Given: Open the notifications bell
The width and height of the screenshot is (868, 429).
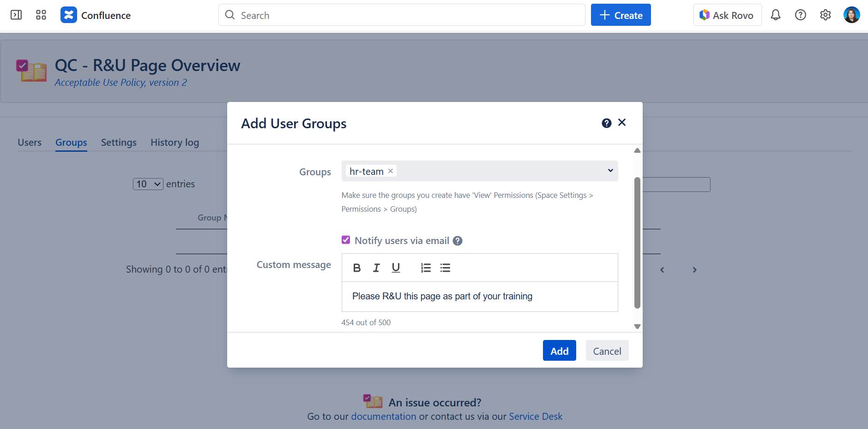Looking at the screenshot, I should click(775, 15).
